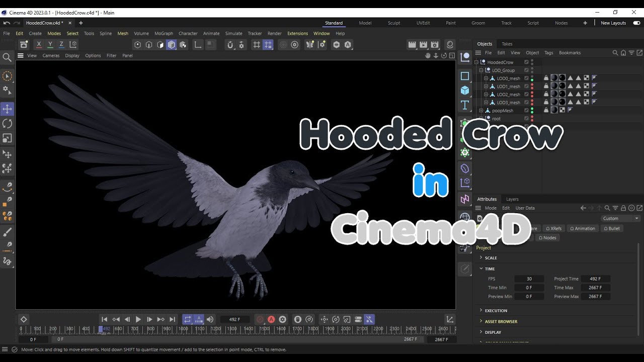644x362 pixels.
Task: Switch to the Takes tab
Action: coord(507,44)
